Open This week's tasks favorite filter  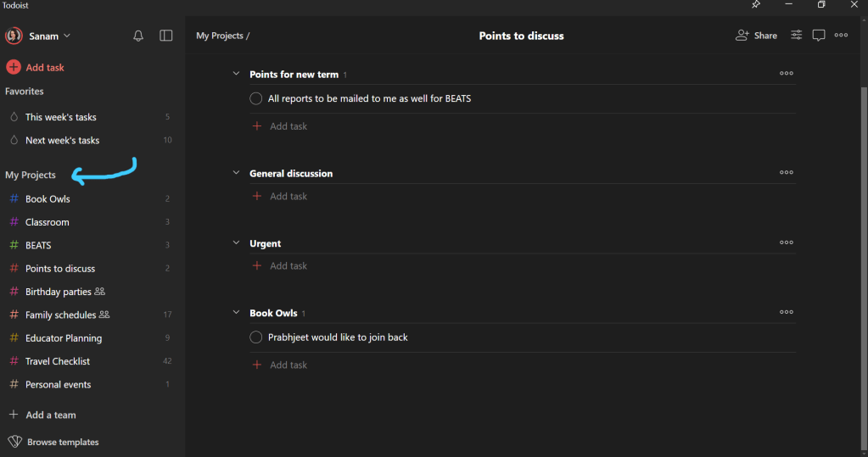(x=60, y=117)
